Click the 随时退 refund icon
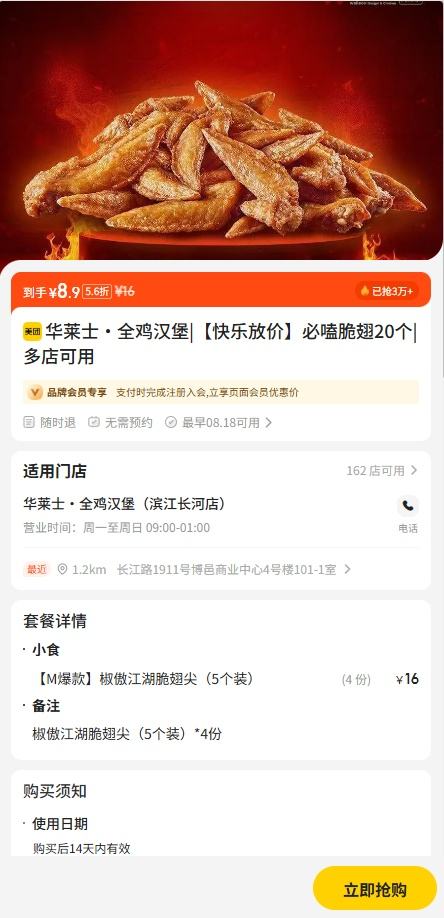This screenshot has width=444, height=918. (x=29, y=422)
